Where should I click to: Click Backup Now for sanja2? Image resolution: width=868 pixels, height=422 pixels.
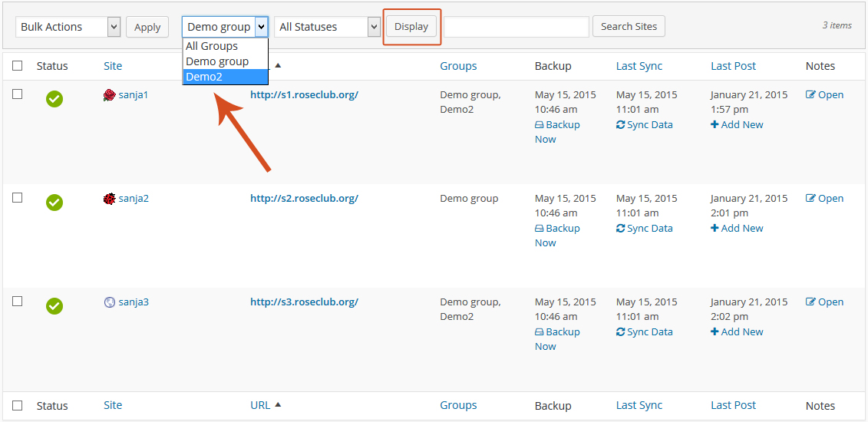(557, 235)
